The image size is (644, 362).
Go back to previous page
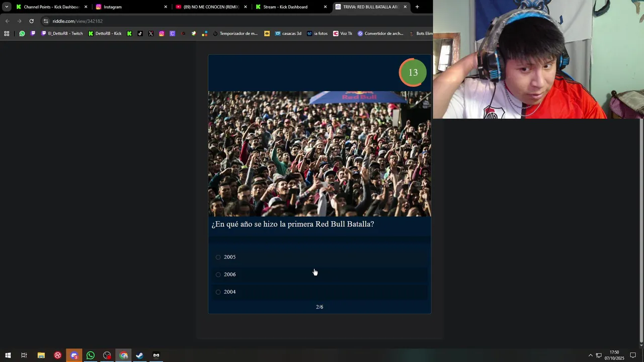pos(7,21)
